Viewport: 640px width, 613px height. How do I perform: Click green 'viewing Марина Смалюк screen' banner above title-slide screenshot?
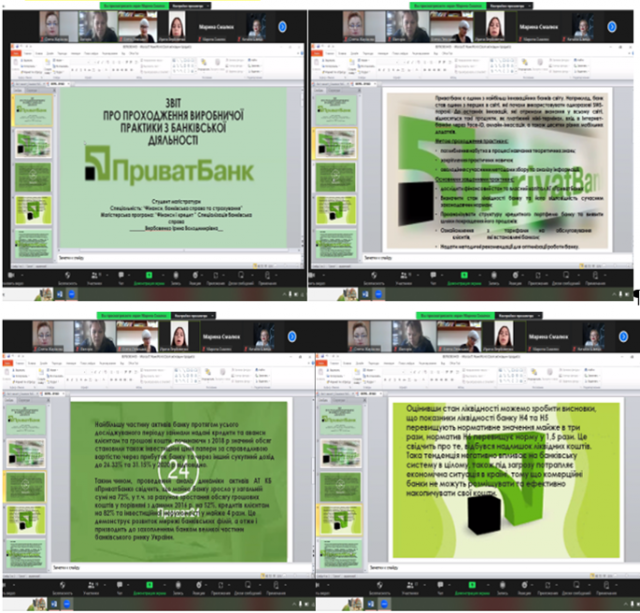(x=134, y=6)
